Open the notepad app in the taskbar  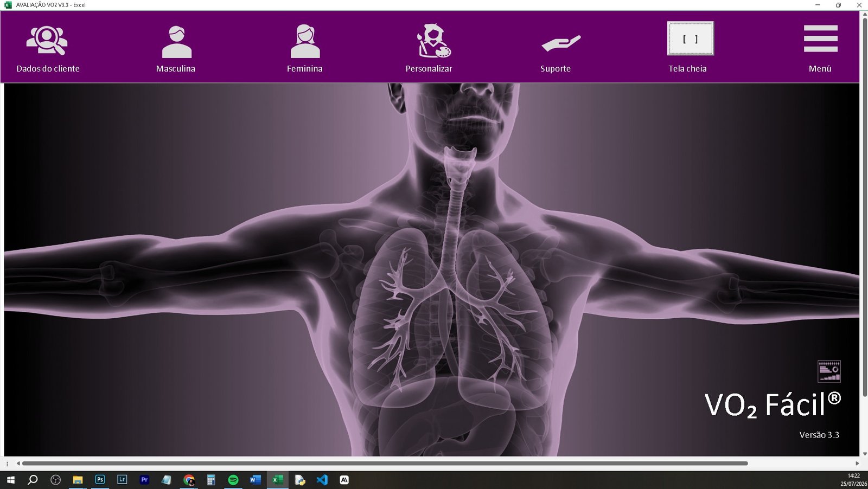167,480
